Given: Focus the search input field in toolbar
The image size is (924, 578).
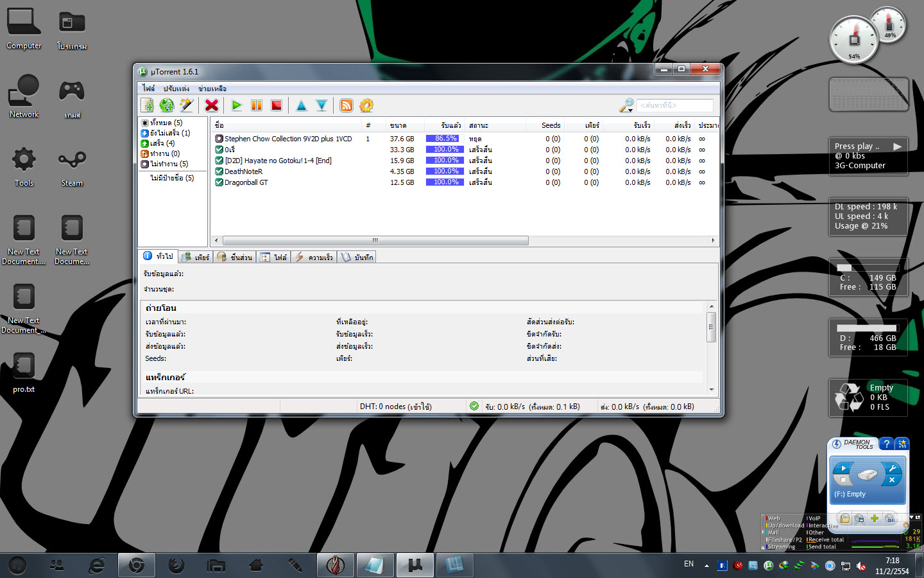Looking at the screenshot, I should pyautogui.click(x=675, y=105).
